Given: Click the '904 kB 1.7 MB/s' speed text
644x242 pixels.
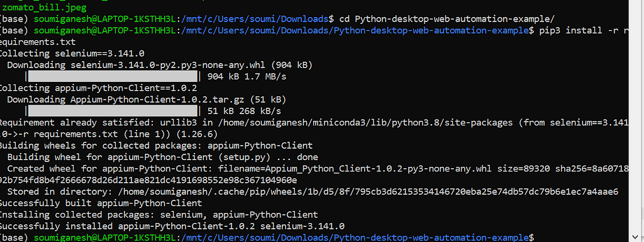Looking at the screenshot, I should [x=247, y=76].
